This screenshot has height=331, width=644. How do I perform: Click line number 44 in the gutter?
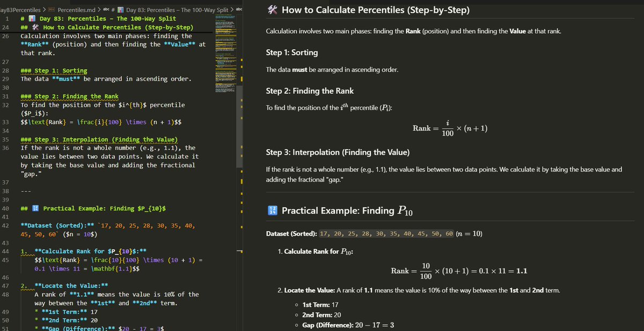[5, 251]
